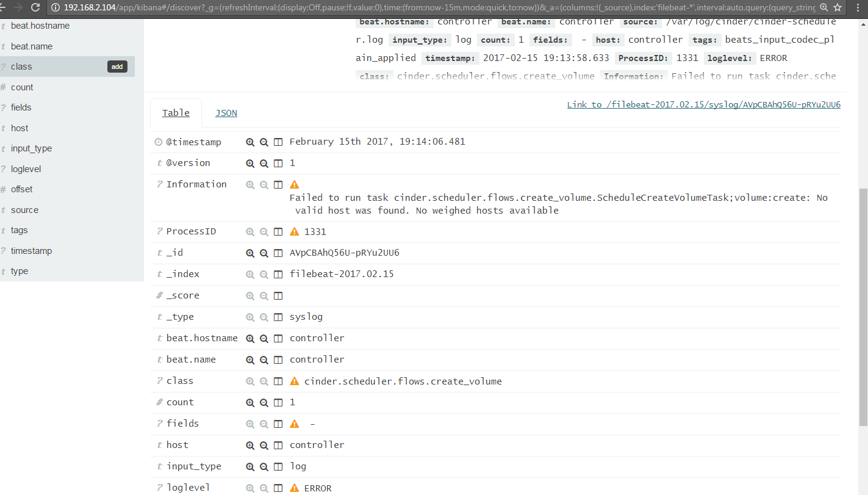This screenshot has height=495, width=868.
Task: Filter for value on @version row
Action: (x=250, y=164)
